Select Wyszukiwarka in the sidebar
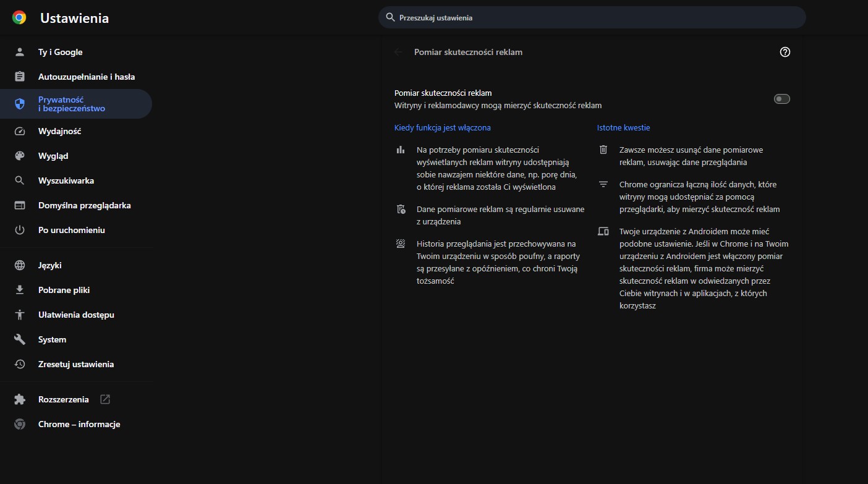This screenshot has width=868, height=484. pos(66,181)
